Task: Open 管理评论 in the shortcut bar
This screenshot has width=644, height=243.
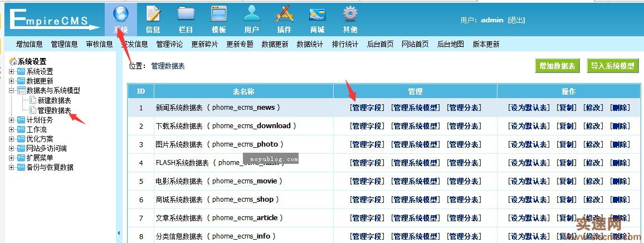Action: 169,45
